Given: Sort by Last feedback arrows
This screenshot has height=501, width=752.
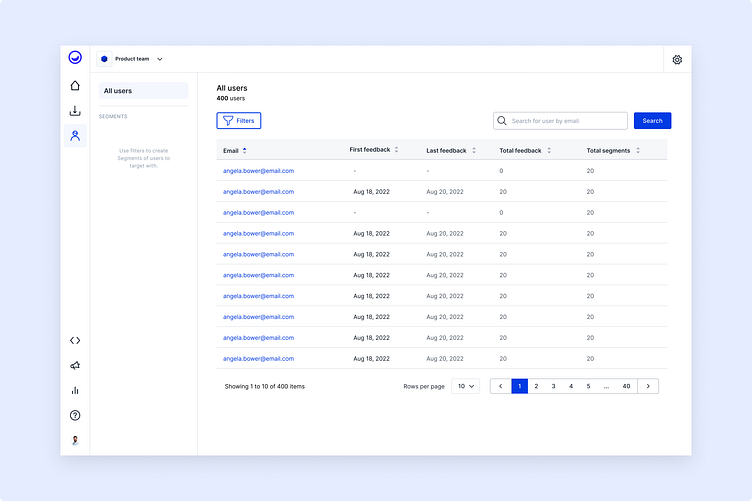Looking at the screenshot, I should pyautogui.click(x=474, y=151).
